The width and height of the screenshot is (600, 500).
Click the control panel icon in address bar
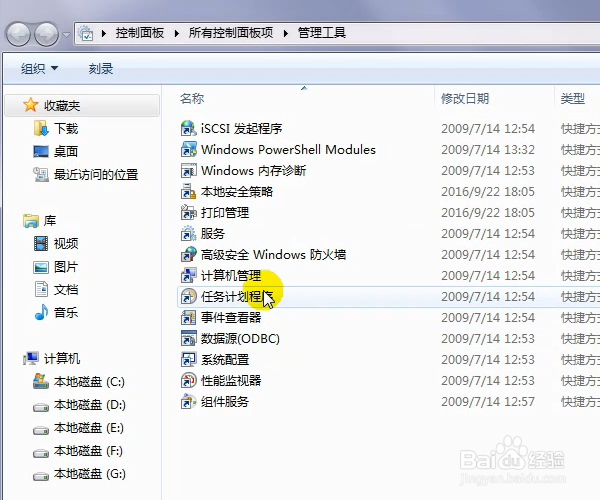(x=86, y=33)
